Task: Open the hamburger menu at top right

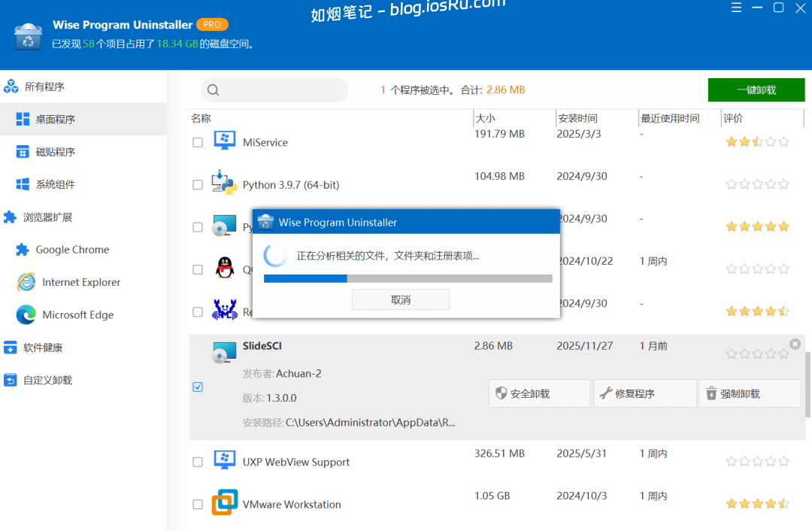Action: (x=736, y=8)
